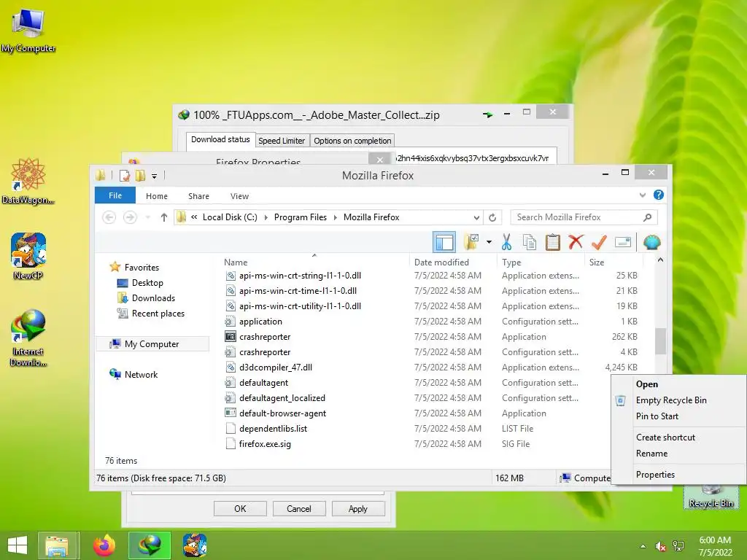Choose Empty Recycle Bin from context menu
The height and width of the screenshot is (560, 747).
[671, 400]
